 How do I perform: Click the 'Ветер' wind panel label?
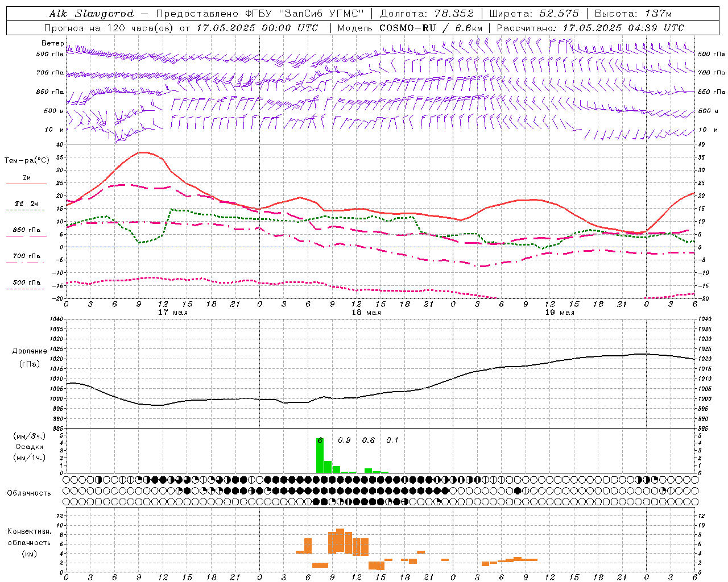point(52,43)
